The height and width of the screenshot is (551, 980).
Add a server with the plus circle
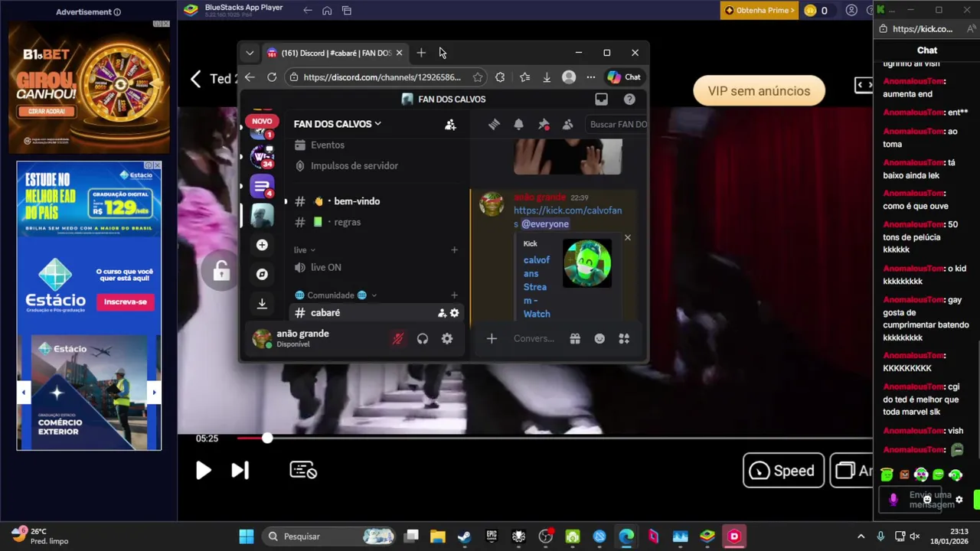[262, 245]
